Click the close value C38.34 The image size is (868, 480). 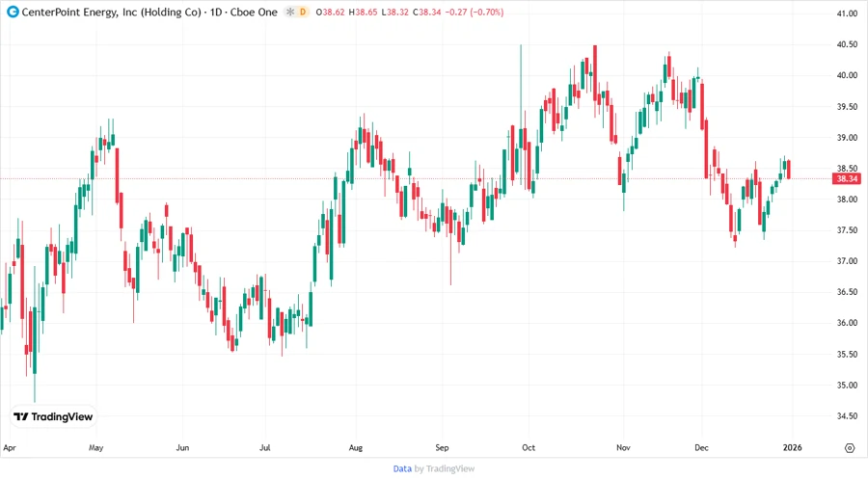427,12
